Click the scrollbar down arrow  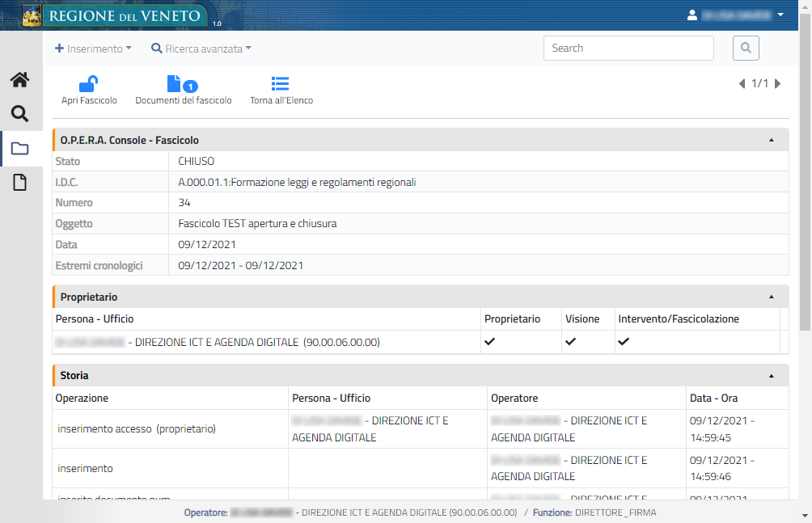(x=805, y=516)
